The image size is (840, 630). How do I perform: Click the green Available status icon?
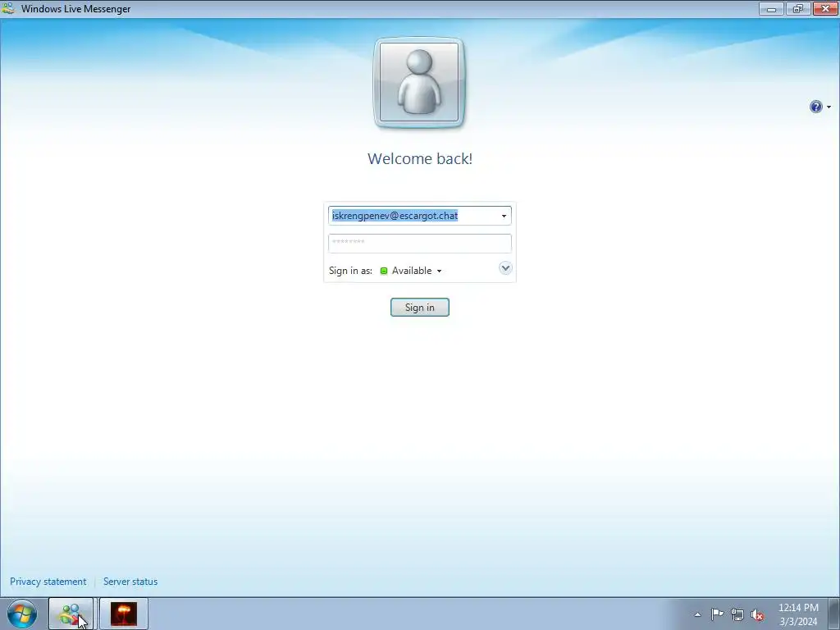tap(384, 271)
